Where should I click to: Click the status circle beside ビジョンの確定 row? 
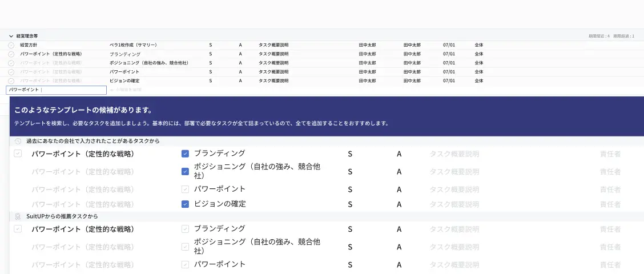tap(11, 81)
